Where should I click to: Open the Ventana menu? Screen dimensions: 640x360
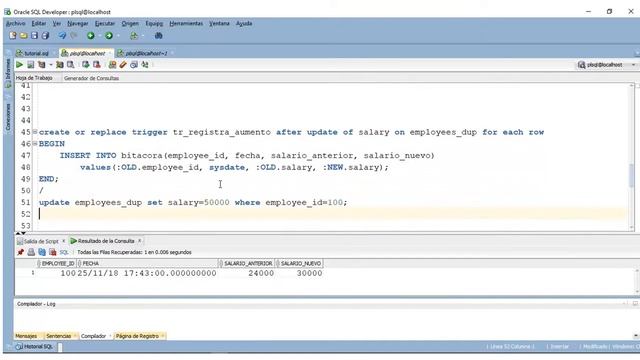click(x=219, y=24)
